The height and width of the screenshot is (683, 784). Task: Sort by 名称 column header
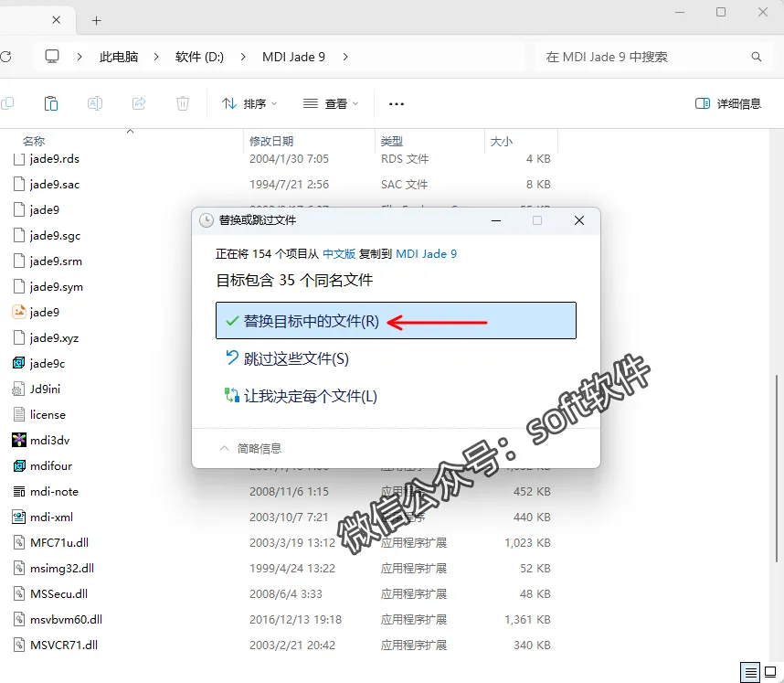pos(34,141)
